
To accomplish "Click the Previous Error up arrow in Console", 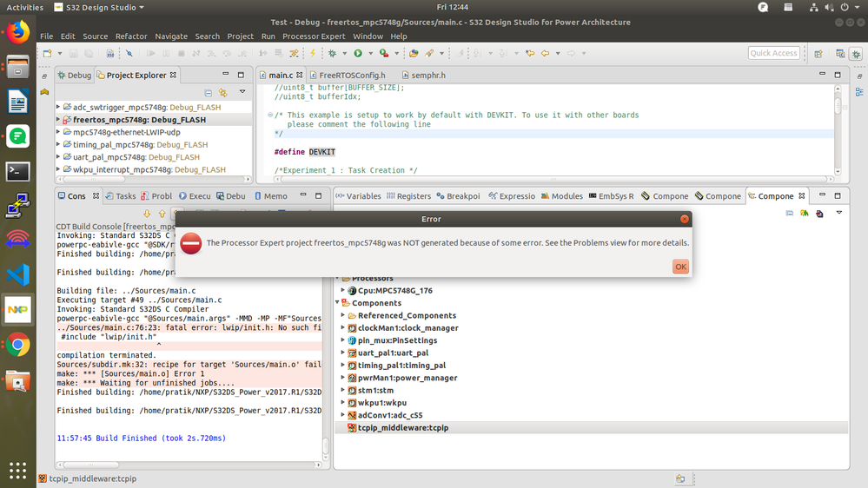I will point(162,214).
